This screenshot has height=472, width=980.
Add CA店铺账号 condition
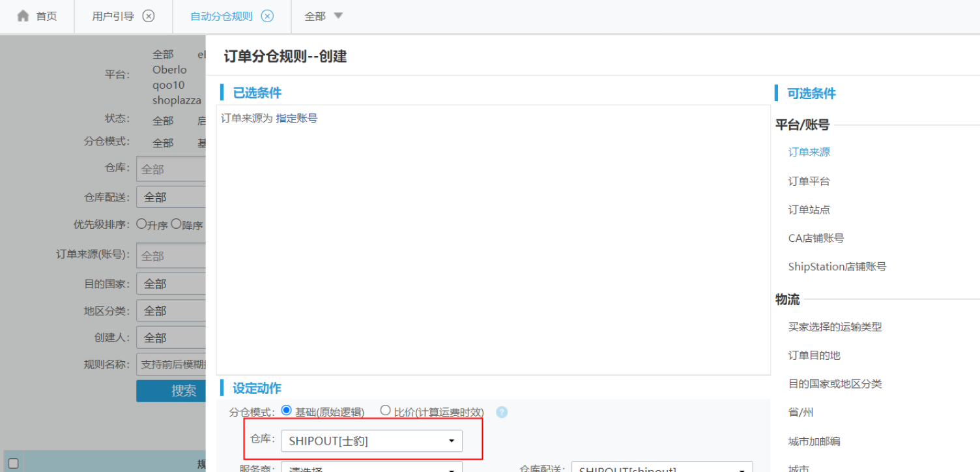pyautogui.click(x=816, y=238)
